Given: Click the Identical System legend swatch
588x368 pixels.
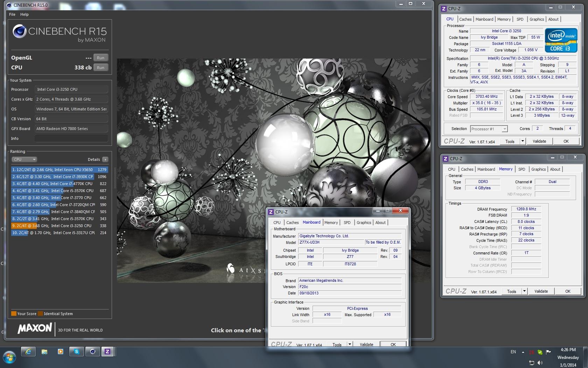Looking at the screenshot, I should [41, 314].
